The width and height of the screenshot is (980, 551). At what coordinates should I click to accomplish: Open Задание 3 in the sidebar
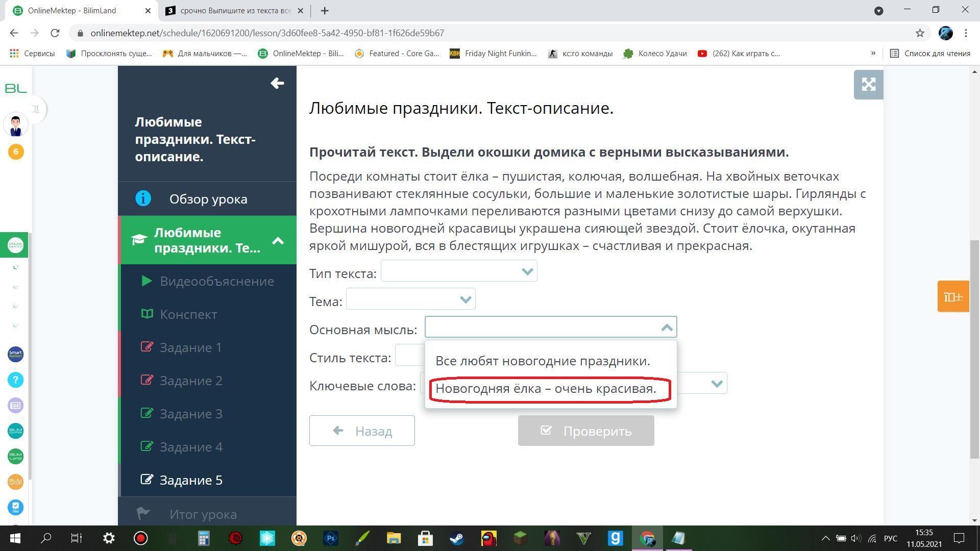click(x=191, y=414)
